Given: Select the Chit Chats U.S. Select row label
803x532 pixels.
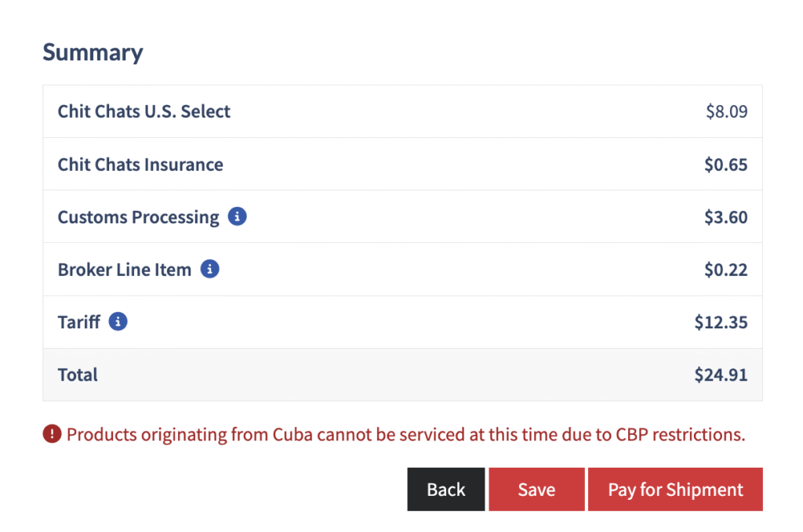Looking at the screenshot, I should 144,111.
